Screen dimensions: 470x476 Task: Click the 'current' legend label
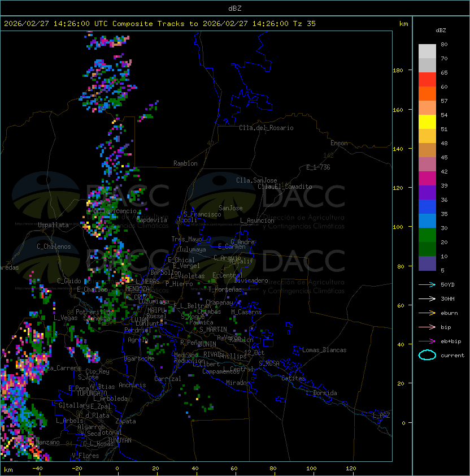[452, 356]
